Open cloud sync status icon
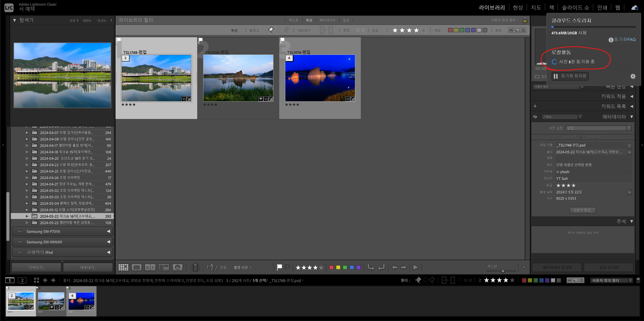This screenshot has height=321, width=644. coord(635,8)
